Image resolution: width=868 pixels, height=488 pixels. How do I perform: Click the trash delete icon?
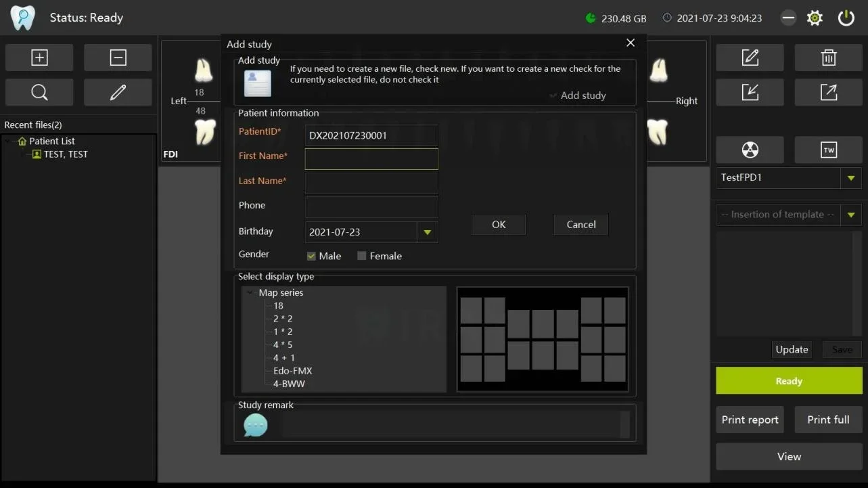[x=828, y=58]
